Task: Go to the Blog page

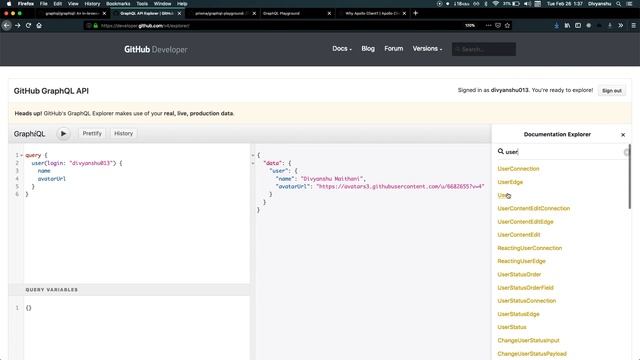Action: [x=368, y=49]
